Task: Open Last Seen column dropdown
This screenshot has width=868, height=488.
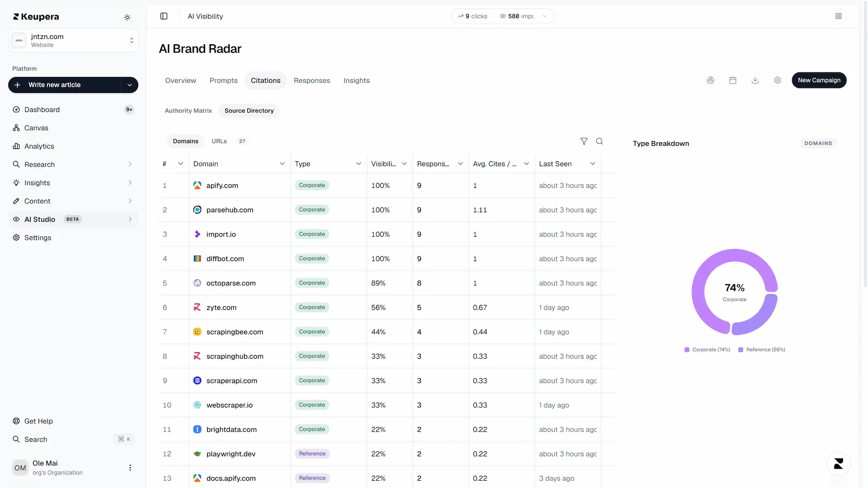Action: [x=593, y=164]
